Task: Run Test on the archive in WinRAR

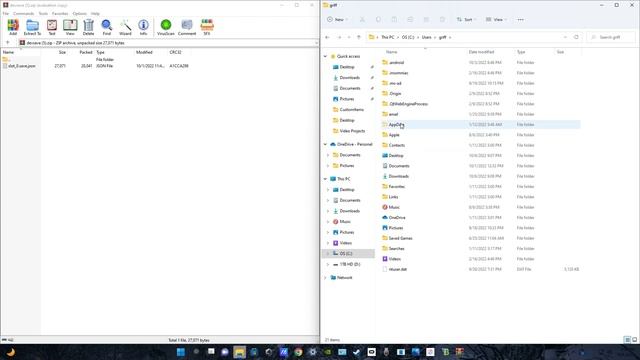Action: point(52,27)
